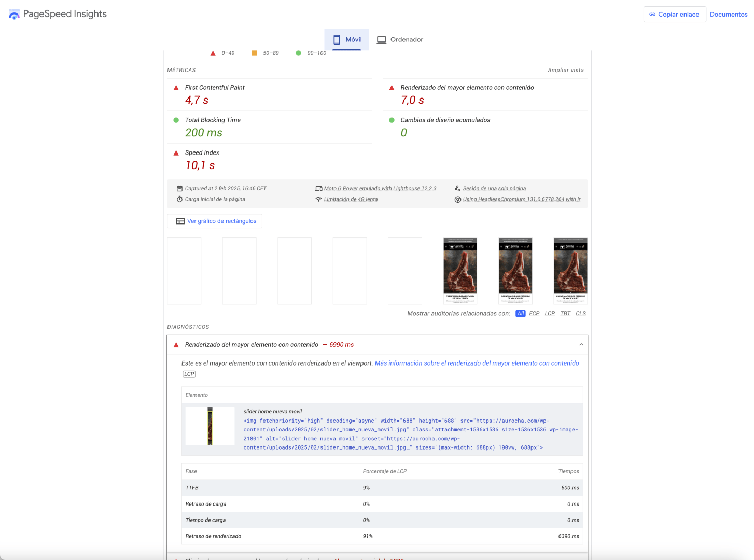Image resolution: width=754 pixels, height=560 pixels.
Task: Click the icon beside Sesión de una sola página
Action: [457, 189]
